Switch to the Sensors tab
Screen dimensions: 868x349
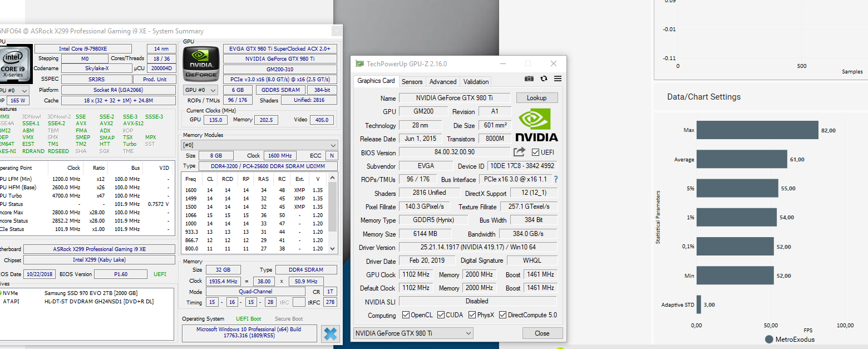[412, 81]
